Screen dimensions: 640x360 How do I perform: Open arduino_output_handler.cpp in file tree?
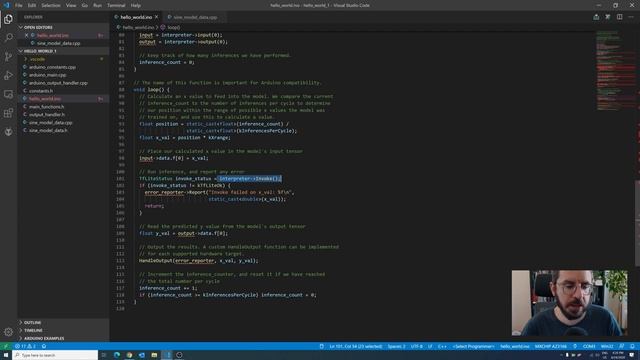(x=58, y=83)
